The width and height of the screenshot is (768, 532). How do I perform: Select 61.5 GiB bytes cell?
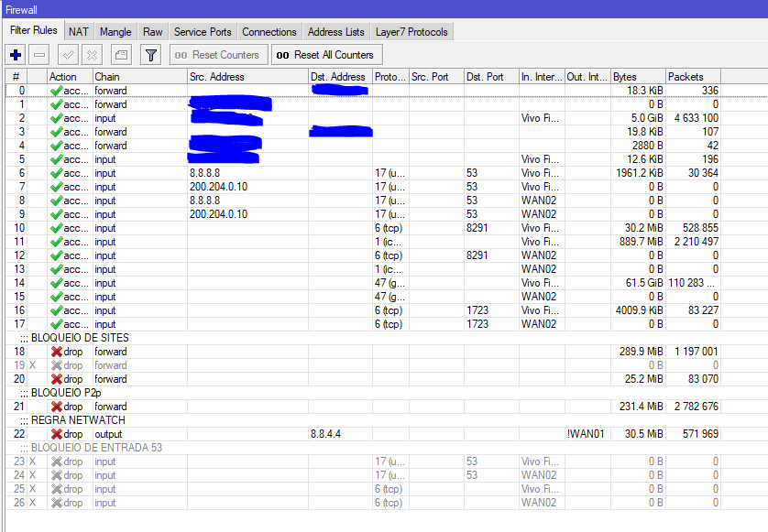[x=638, y=283]
